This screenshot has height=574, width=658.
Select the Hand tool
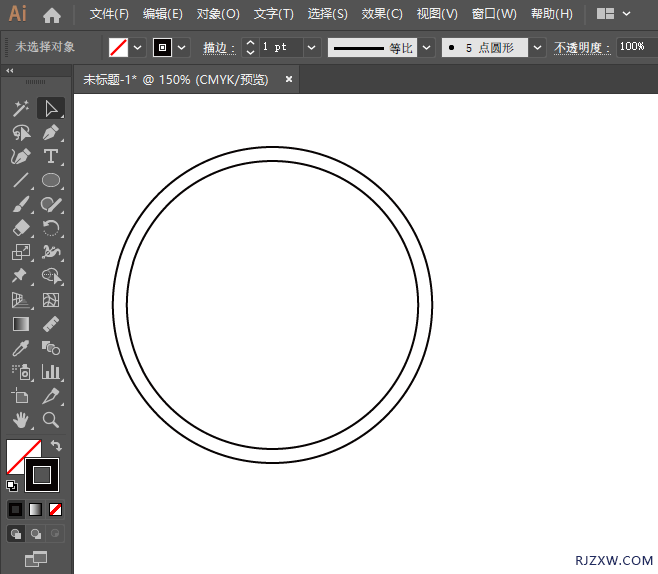point(21,420)
